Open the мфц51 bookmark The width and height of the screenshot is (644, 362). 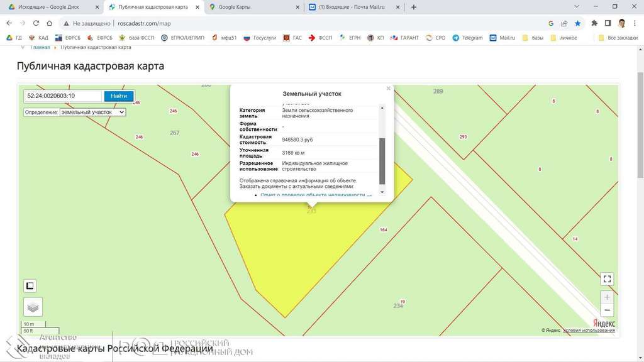[225, 38]
